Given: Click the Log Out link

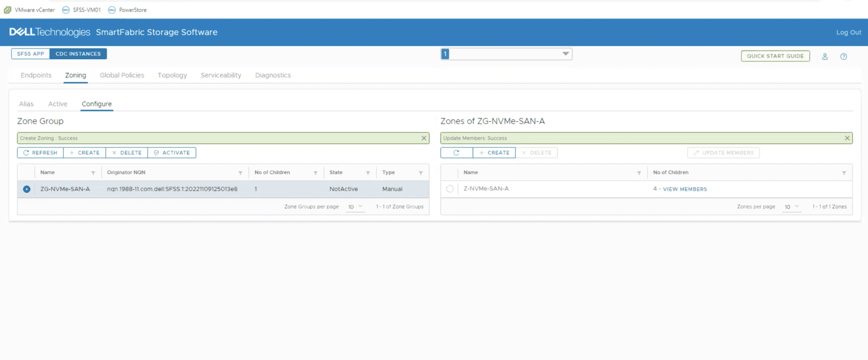Looking at the screenshot, I should click(x=849, y=32).
